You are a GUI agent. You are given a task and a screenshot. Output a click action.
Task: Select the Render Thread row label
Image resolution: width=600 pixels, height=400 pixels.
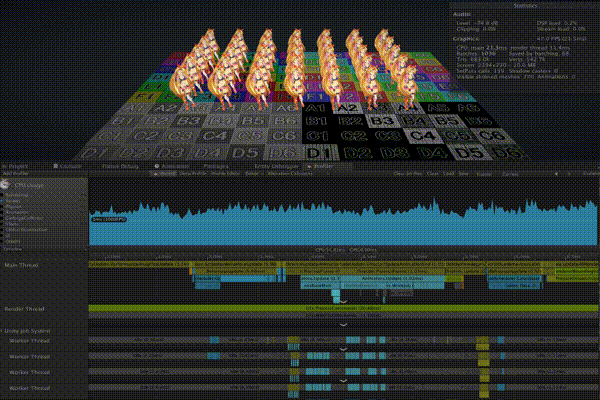tap(25, 310)
